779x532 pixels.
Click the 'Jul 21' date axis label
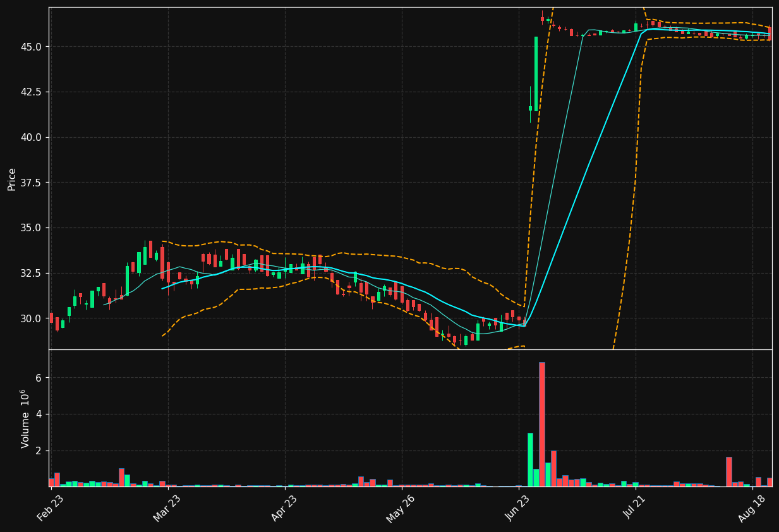pos(635,507)
